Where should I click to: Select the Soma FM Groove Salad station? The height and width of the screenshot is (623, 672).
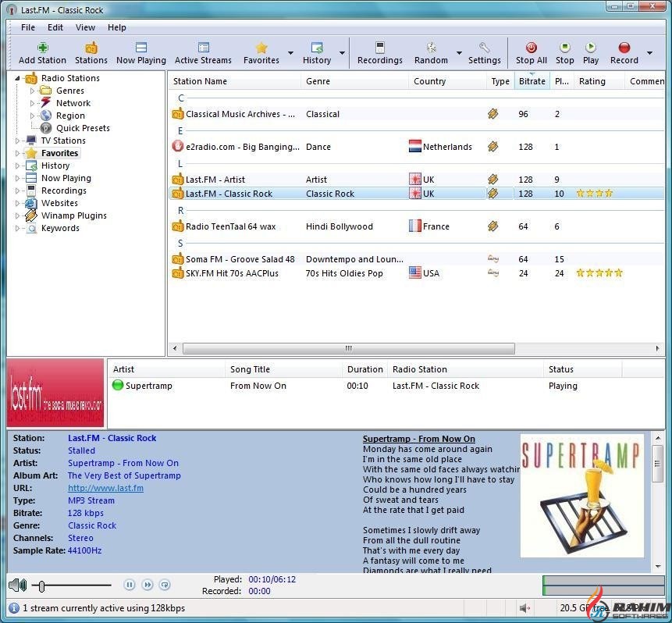[x=417, y=259]
